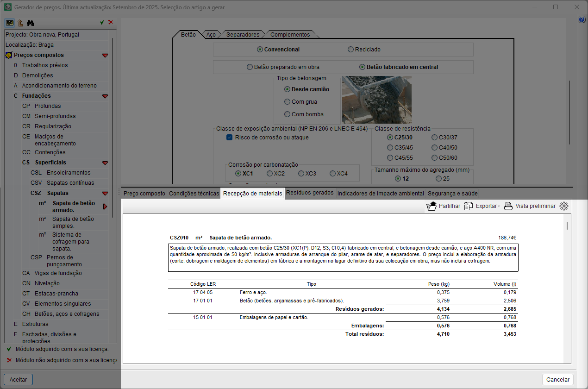Open the Resíduos gerados tab
The image size is (588, 389).
pos(310,193)
